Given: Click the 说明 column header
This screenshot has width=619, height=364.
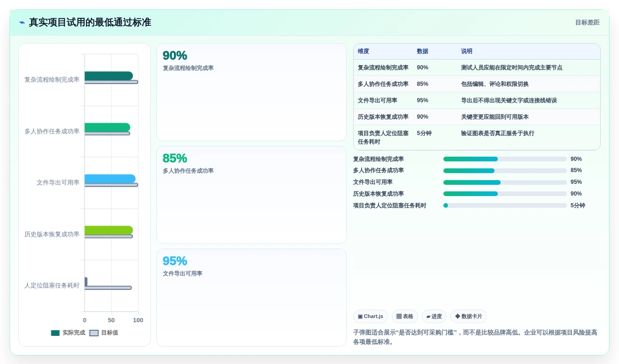Looking at the screenshot, I should (467, 52).
